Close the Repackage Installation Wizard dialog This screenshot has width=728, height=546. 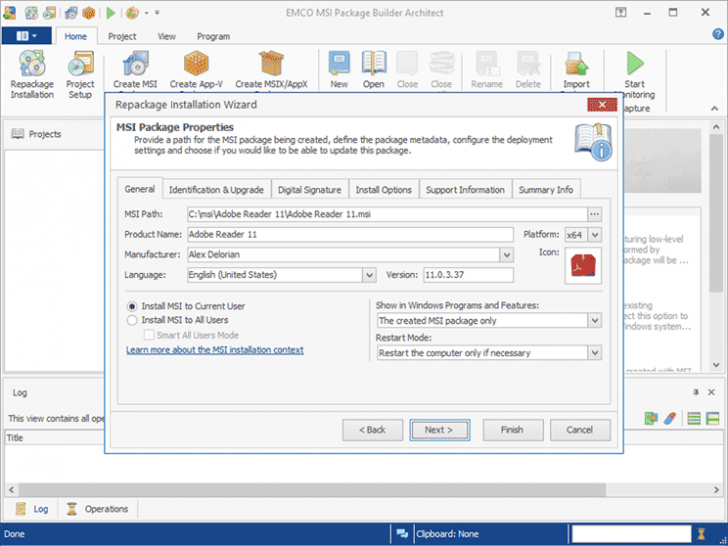tap(602, 104)
